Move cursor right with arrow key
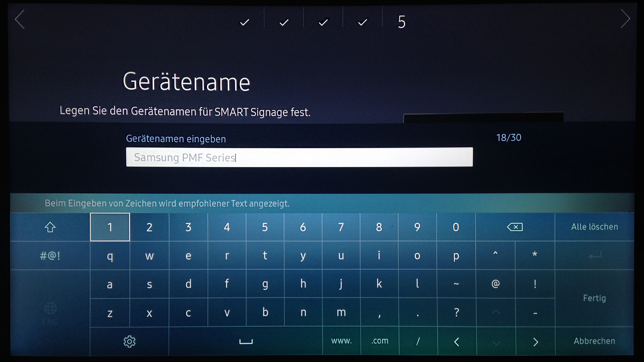This screenshot has height=362, width=644. click(536, 342)
